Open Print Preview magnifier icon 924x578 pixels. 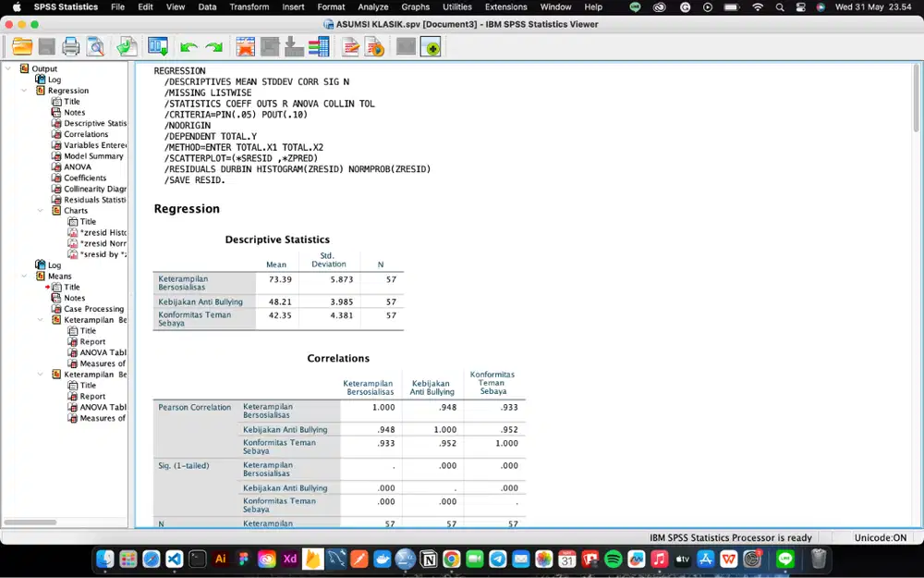95,46
